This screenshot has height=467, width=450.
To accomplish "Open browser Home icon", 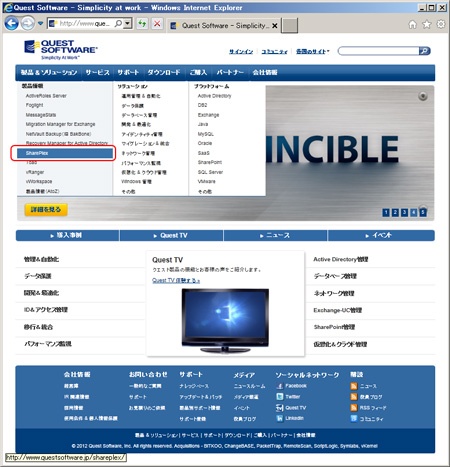I will click(413, 24).
